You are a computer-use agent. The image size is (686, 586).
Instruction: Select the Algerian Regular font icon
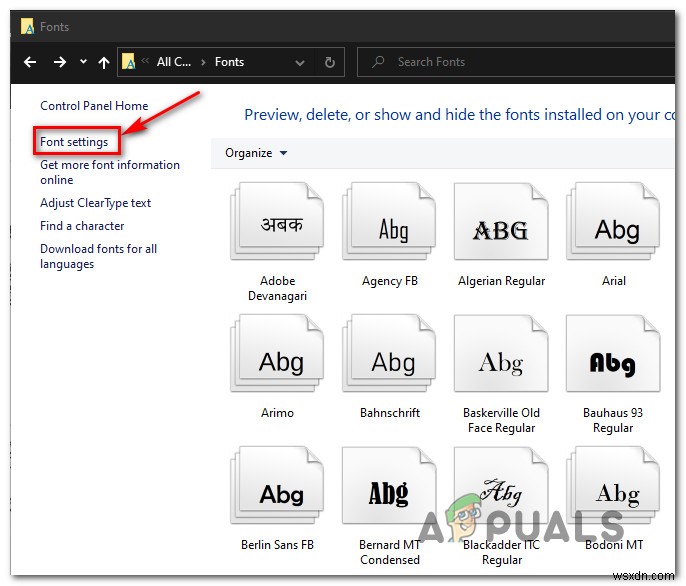501,221
